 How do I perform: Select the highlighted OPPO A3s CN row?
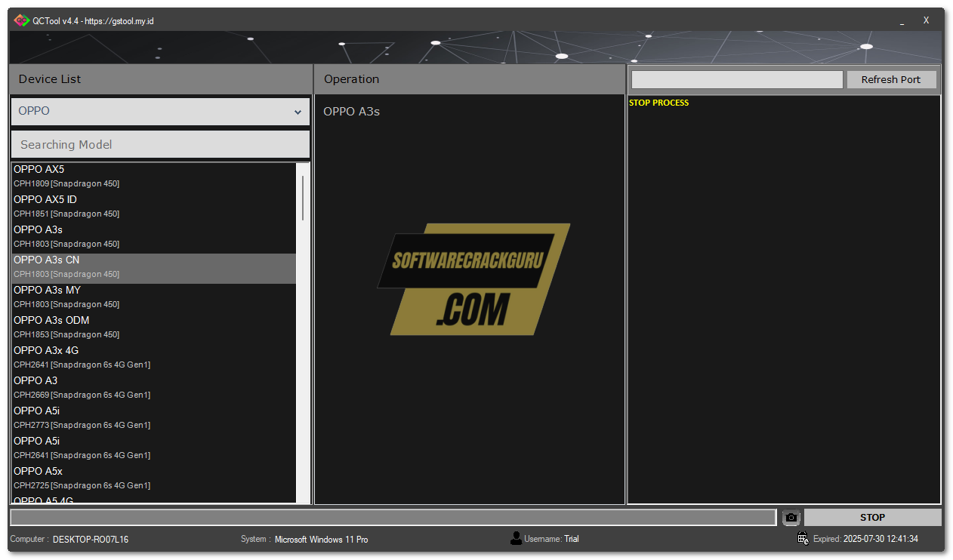(x=153, y=268)
